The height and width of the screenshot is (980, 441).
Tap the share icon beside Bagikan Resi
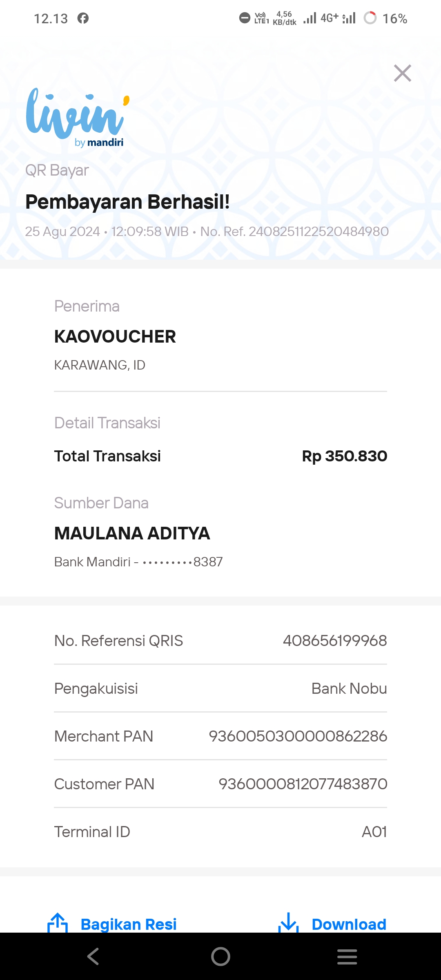coord(58,923)
